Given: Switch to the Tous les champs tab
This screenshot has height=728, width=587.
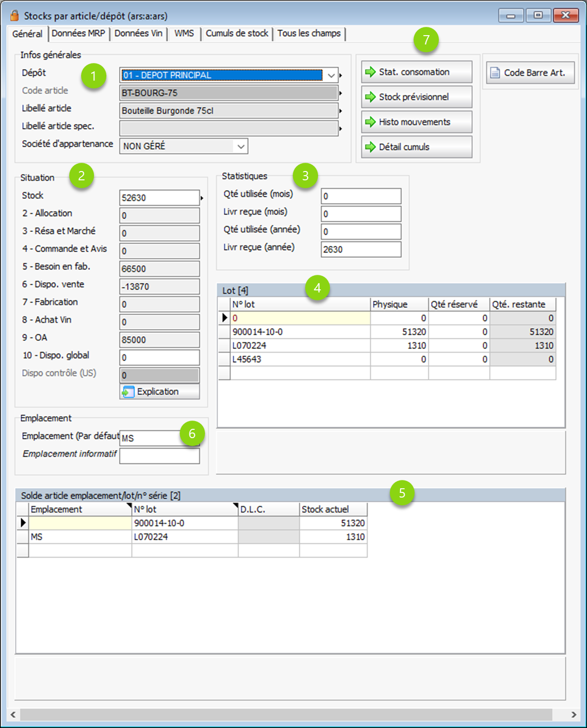Looking at the screenshot, I should pyautogui.click(x=309, y=34).
